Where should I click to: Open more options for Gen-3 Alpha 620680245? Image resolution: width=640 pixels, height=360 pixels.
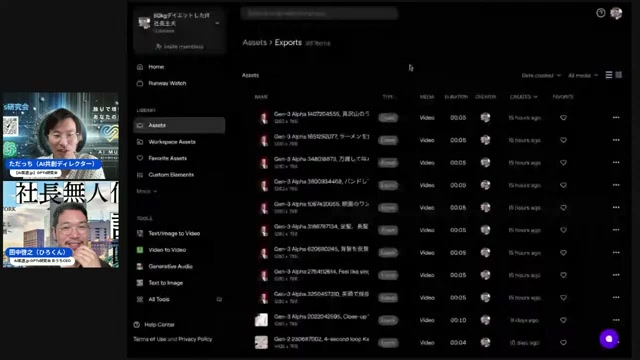click(616, 253)
